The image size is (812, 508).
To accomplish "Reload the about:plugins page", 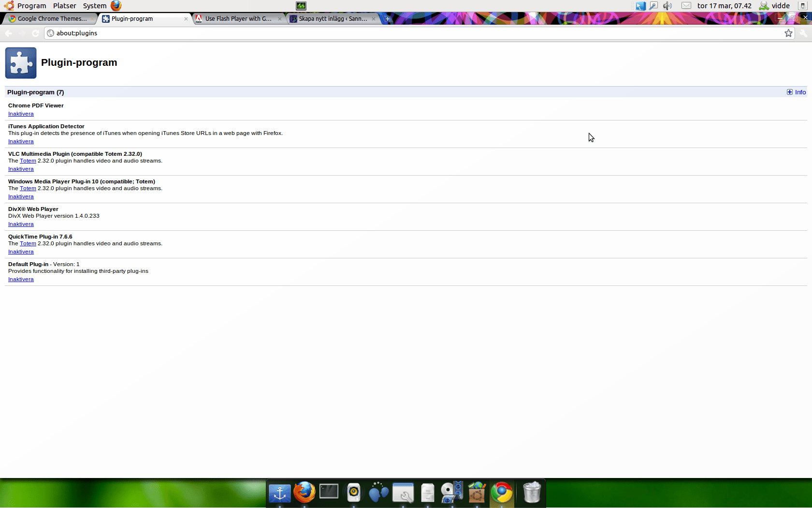I will 35,33.
